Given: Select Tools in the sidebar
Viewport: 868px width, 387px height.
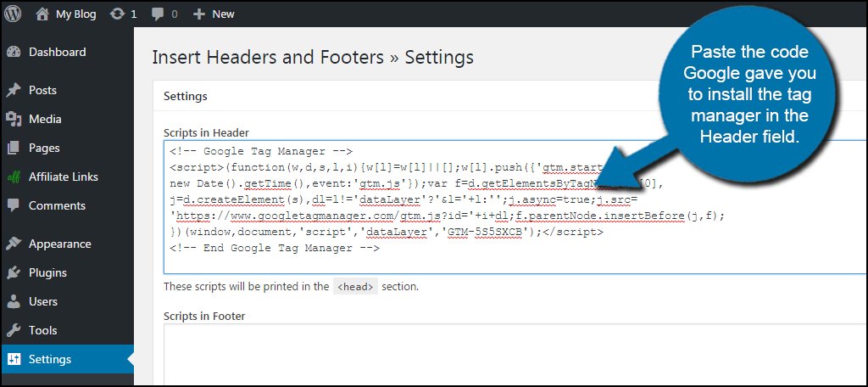Looking at the screenshot, I should coord(43,330).
